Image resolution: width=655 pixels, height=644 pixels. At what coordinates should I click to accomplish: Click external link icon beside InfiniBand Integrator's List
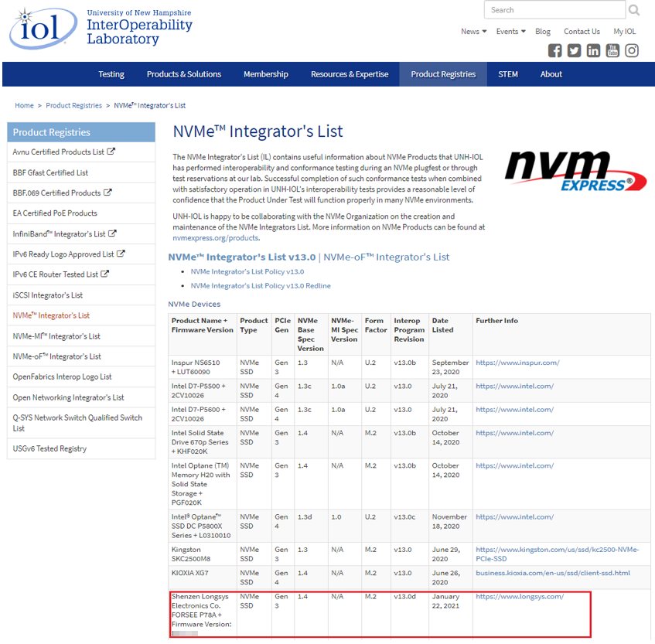(x=112, y=233)
